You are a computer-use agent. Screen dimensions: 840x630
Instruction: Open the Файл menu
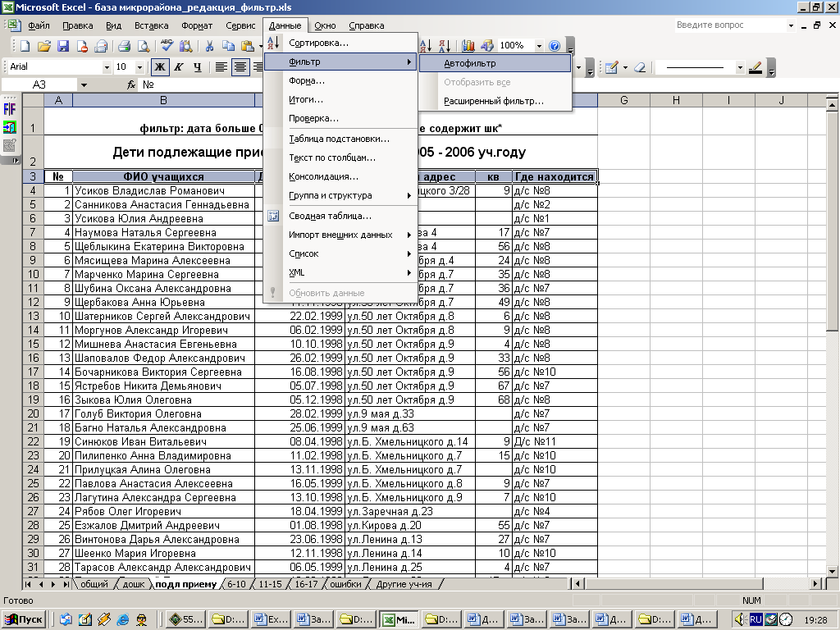click(x=39, y=25)
